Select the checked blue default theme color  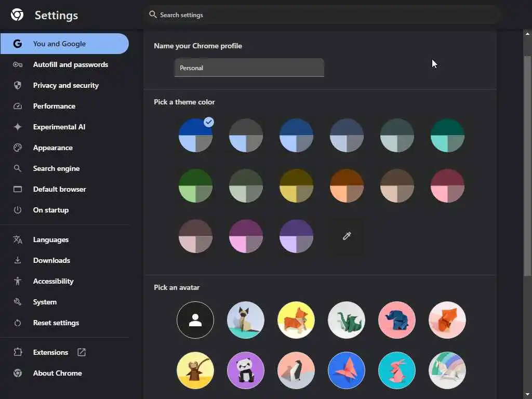195,135
